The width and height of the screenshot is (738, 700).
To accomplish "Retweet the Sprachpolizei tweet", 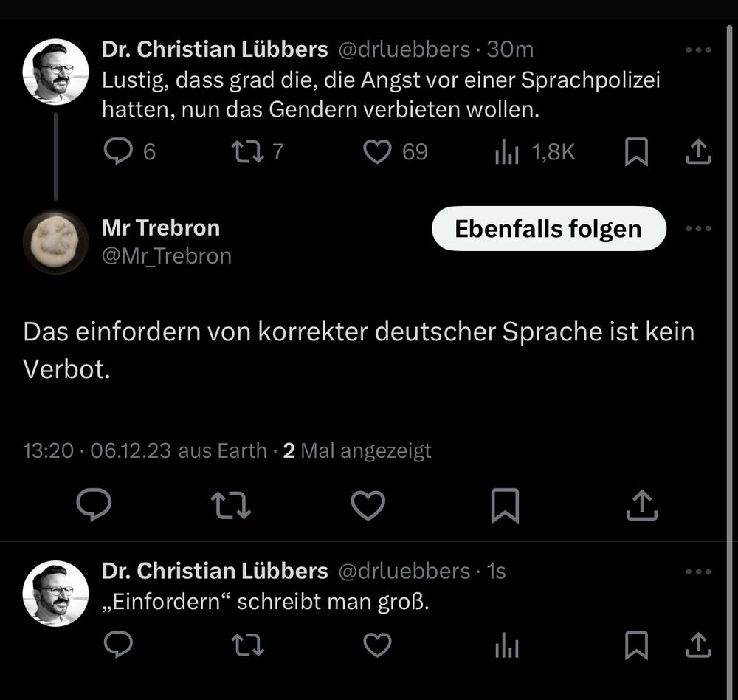I will coord(248,151).
